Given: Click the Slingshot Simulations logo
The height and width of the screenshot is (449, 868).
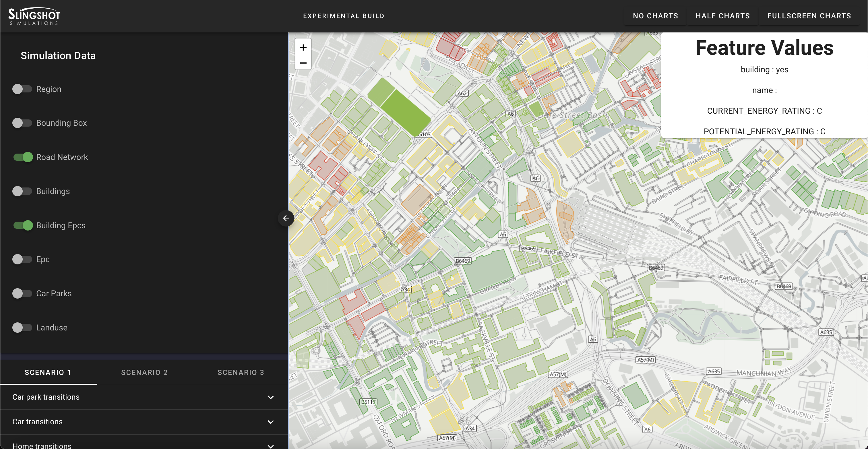Looking at the screenshot, I should (x=34, y=16).
